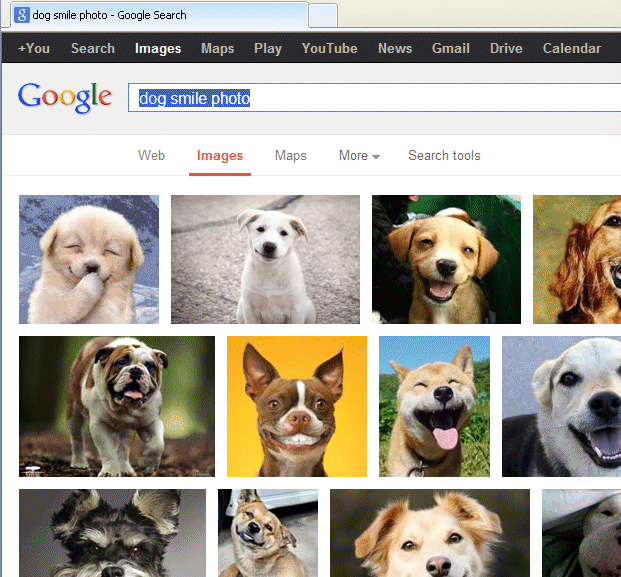The width and height of the screenshot is (621, 577).
Task: Select the red Images results tab
Action: click(220, 156)
